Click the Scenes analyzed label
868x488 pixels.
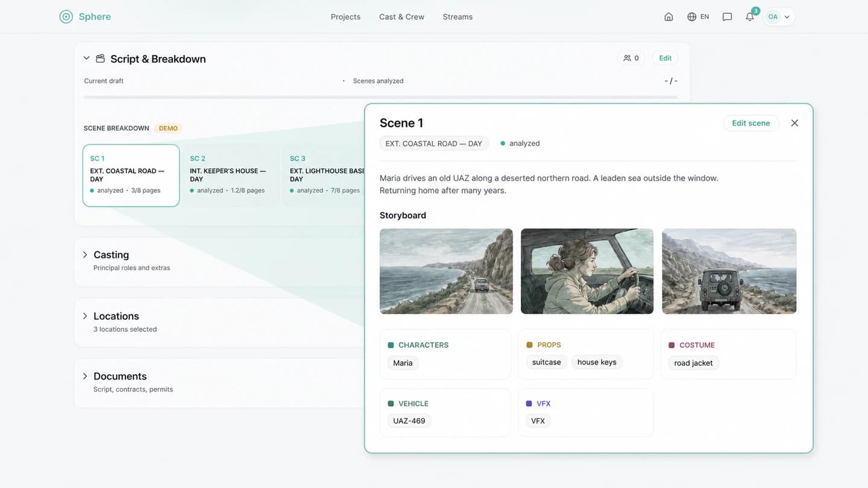(378, 81)
